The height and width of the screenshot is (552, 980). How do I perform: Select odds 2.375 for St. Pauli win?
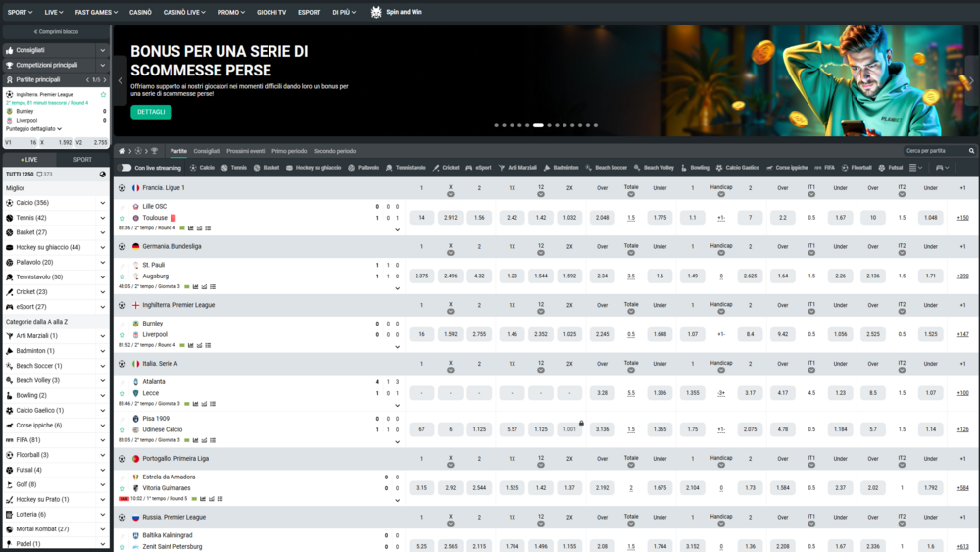point(421,276)
